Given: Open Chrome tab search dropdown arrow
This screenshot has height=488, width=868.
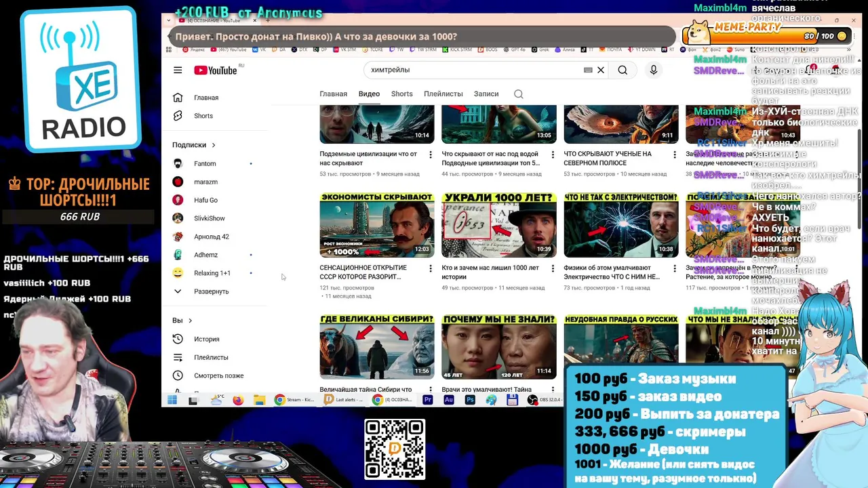Looking at the screenshot, I should [x=169, y=20].
